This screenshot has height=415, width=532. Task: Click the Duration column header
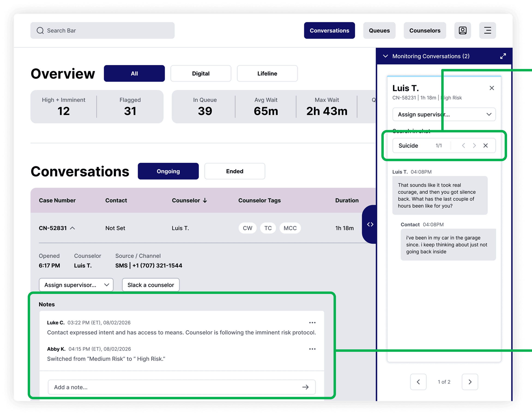point(347,200)
